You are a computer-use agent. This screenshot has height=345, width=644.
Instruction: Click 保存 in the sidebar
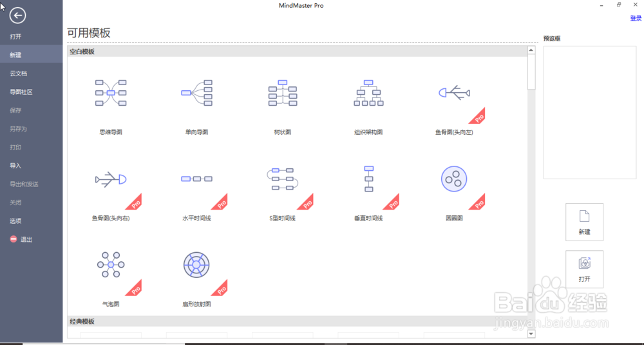(x=31, y=110)
